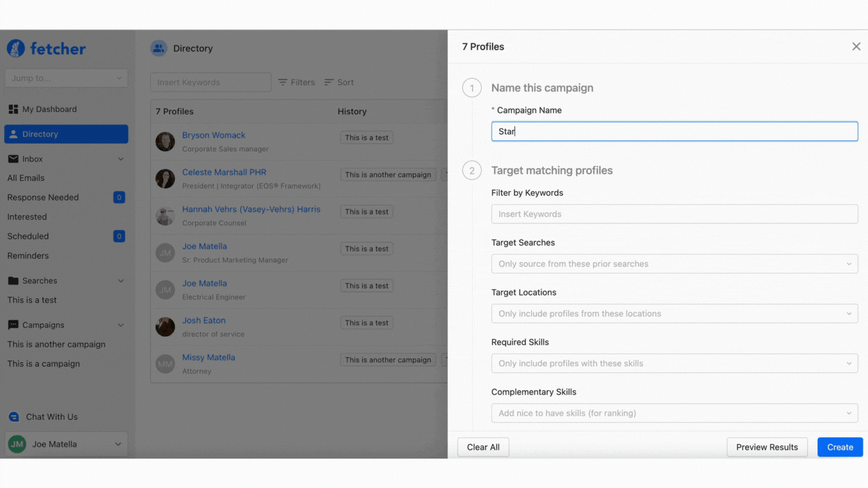Open the Required Skills dropdown

675,363
